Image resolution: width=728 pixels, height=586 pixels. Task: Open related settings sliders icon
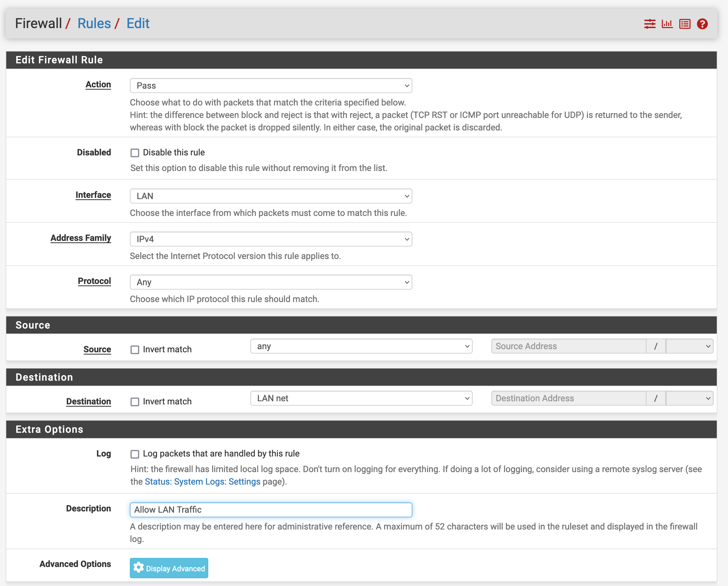coord(649,24)
